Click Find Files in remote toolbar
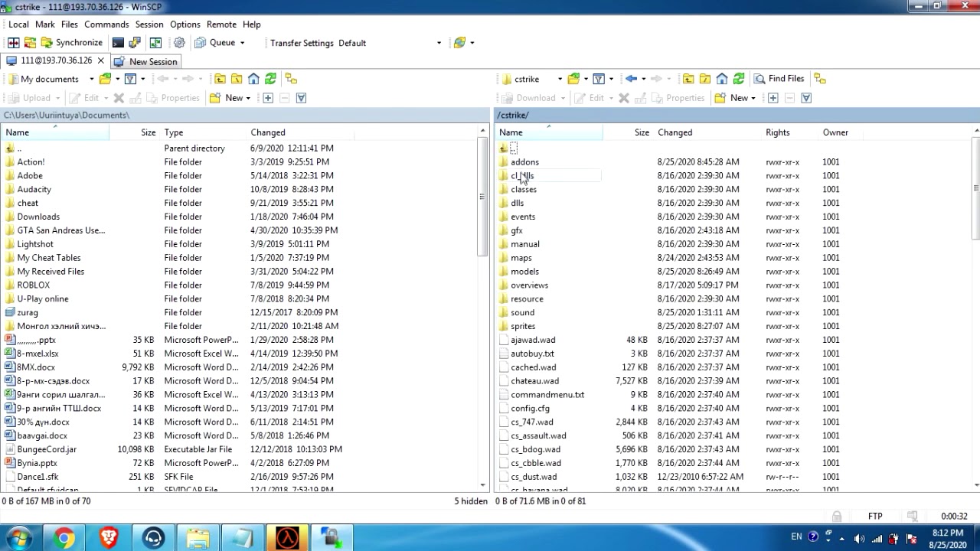Image resolution: width=980 pixels, height=551 pixels. tap(779, 79)
